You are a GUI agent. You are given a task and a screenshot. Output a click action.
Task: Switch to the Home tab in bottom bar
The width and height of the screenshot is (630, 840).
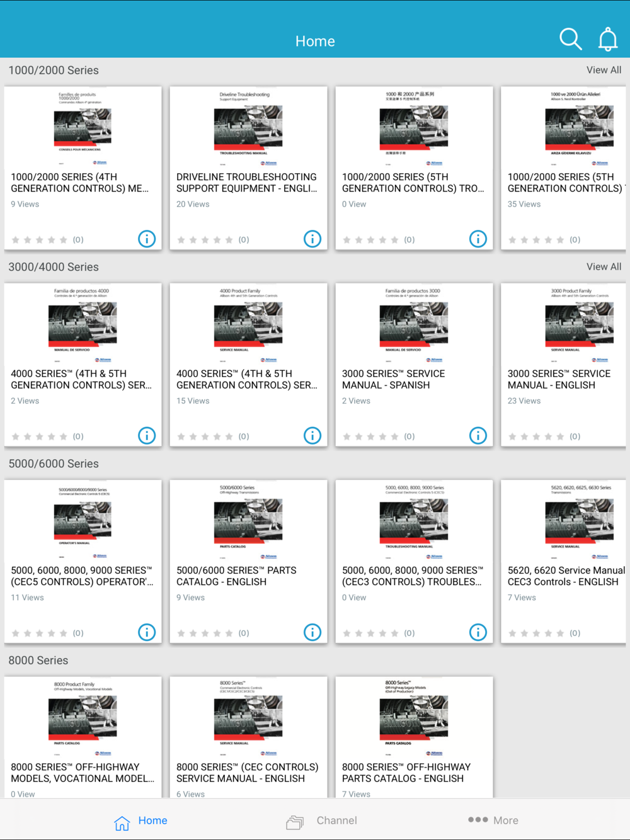[x=140, y=821]
